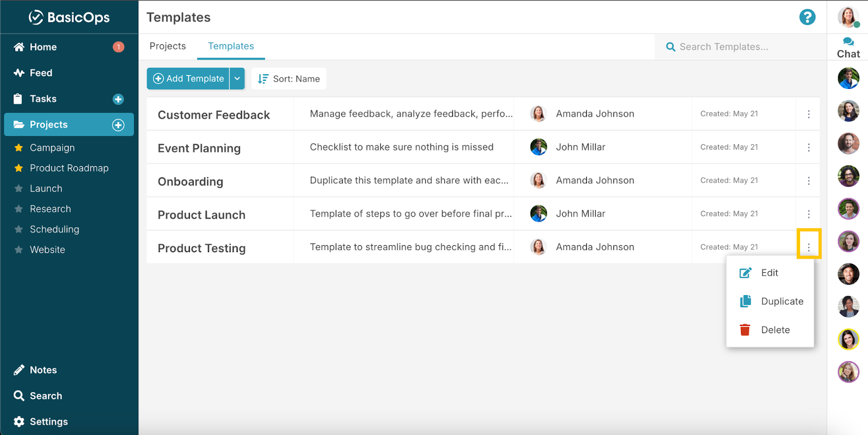Open the Product Launch template
Screen dimensions: 868x435
pos(201,215)
